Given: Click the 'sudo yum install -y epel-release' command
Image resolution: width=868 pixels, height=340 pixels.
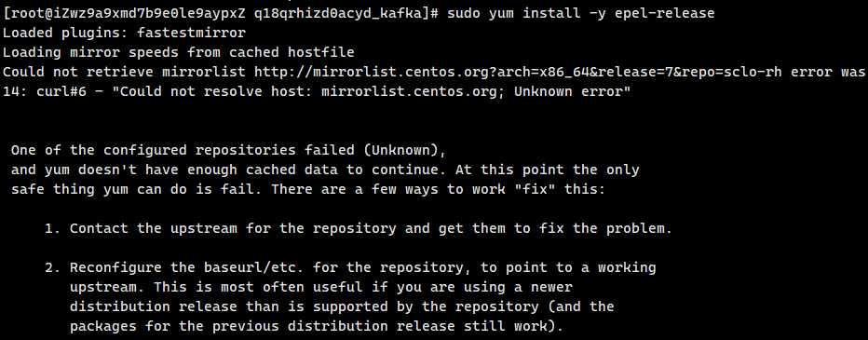Looking at the screenshot, I should 581,13.
